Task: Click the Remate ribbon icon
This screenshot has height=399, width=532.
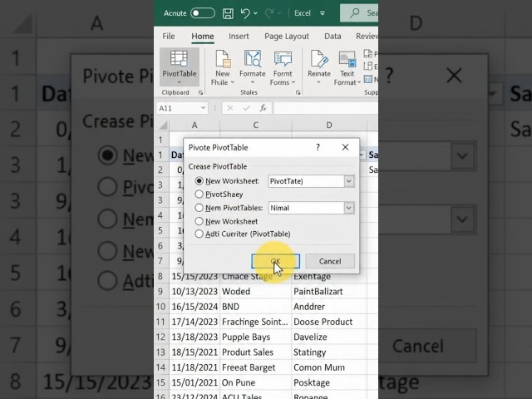Action: tap(319, 59)
